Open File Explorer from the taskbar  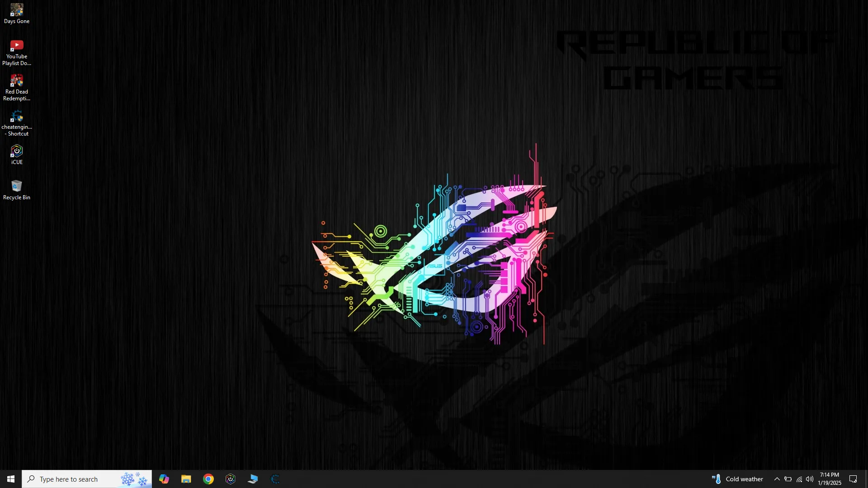(x=186, y=479)
